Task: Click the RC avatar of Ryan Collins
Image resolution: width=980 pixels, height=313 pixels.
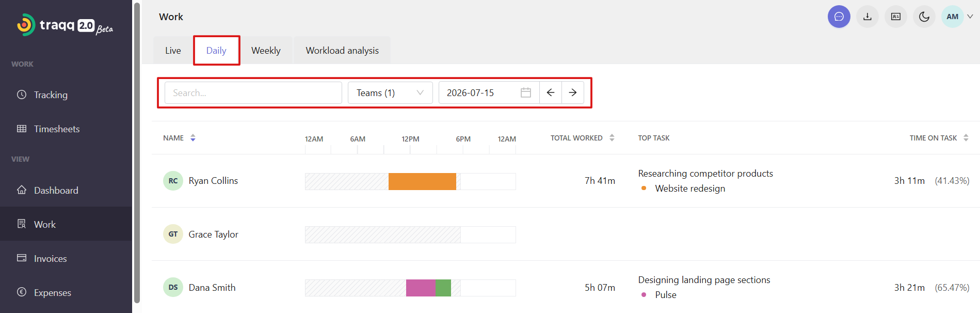Action: pos(173,181)
